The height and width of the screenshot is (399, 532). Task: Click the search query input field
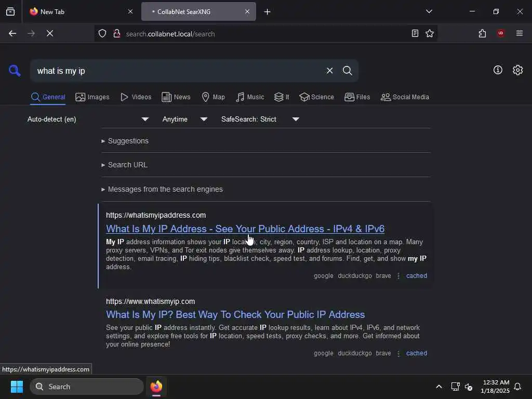click(x=177, y=71)
